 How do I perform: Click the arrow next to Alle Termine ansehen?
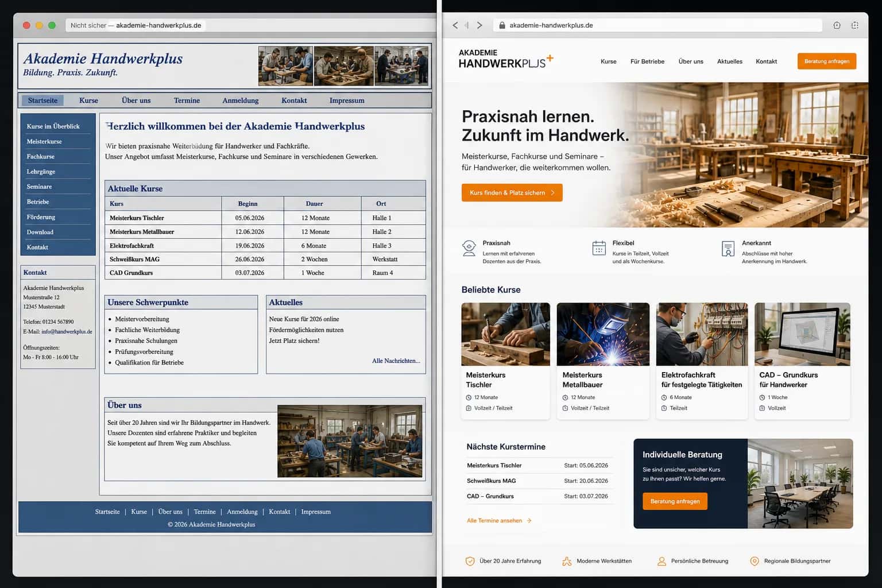click(529, 521)
